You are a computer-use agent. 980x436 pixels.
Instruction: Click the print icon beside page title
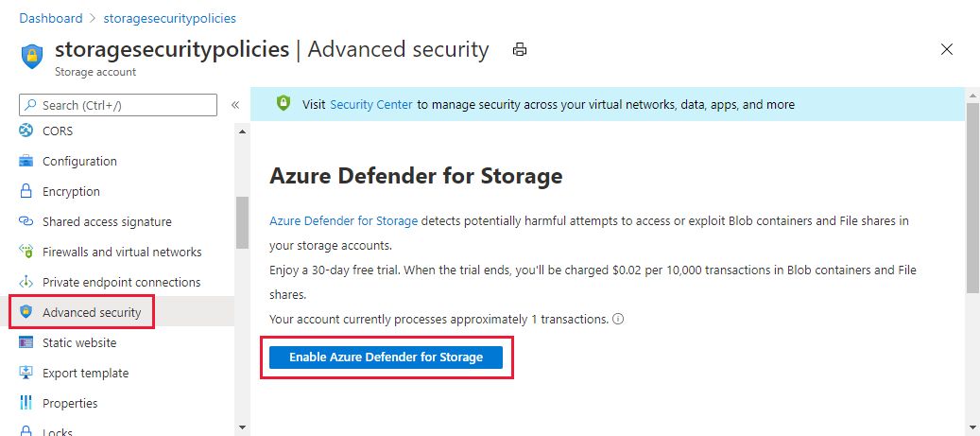[x=519, y=49]
